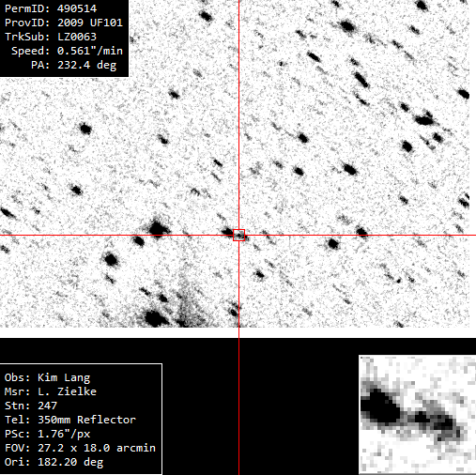Click the measurer name L. Zielke
The height and width of the screenshot is (475, 476).
coord(67,391)
